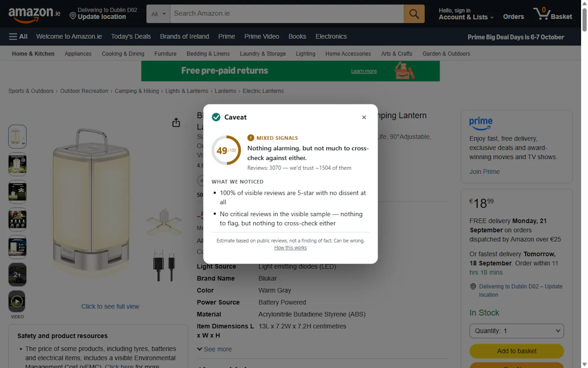Focus the Search Amazon.ie field
The width and height of the screenshot is (588, 368).
287,14
